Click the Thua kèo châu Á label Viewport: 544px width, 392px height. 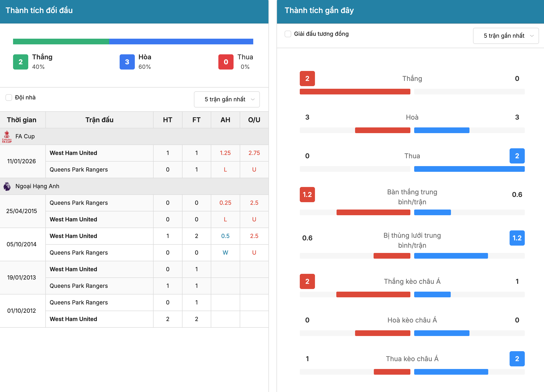click(412, 359)
